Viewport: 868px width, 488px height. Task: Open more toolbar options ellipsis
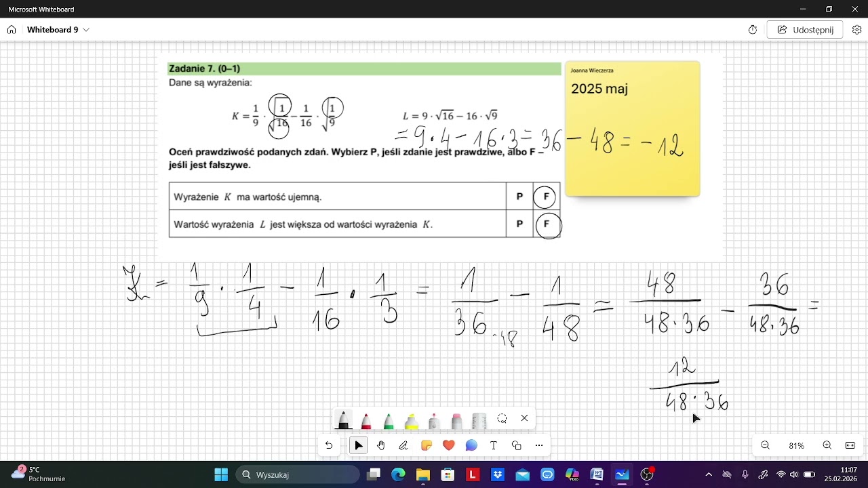pos(539,445)
